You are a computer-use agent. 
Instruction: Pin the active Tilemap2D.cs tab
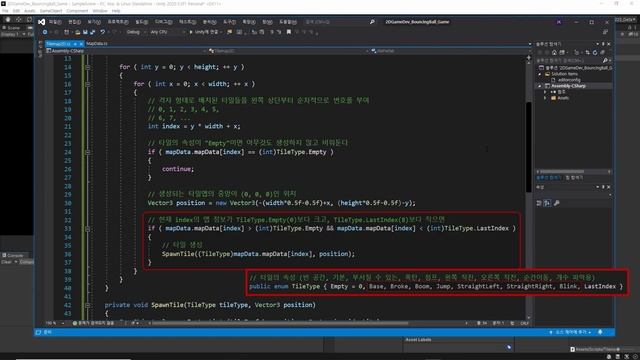point(76,44)
